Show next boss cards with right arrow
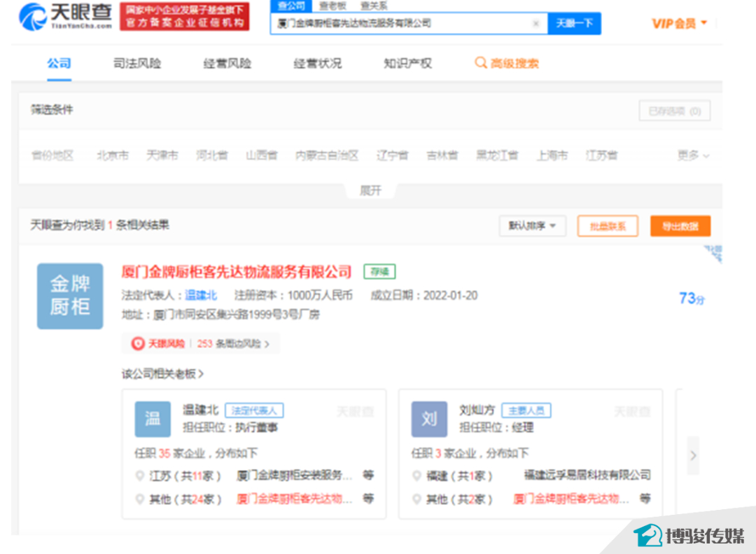Image resolution: width=756 pixels, height=554 pixels. click(x=693, y=455)
